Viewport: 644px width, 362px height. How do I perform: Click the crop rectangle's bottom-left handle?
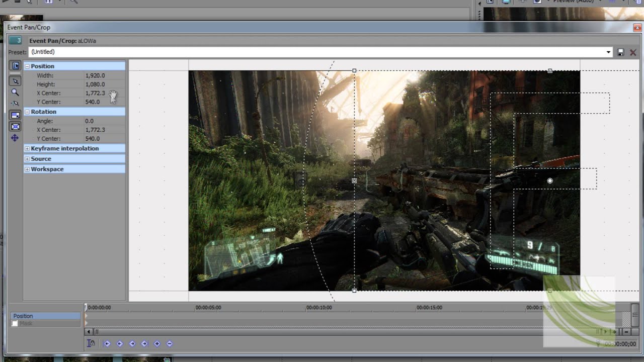click(x=354, y=291)
